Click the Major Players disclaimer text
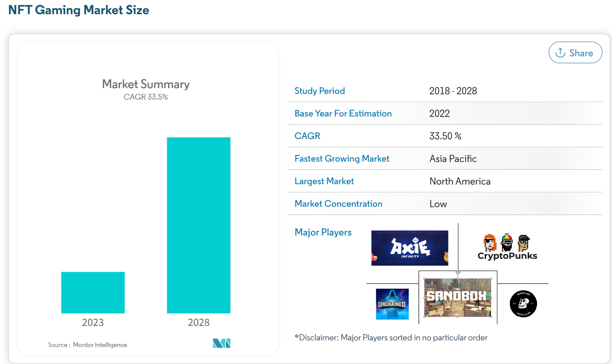This screenshot has height=364, width=612. tap(391, 337)
